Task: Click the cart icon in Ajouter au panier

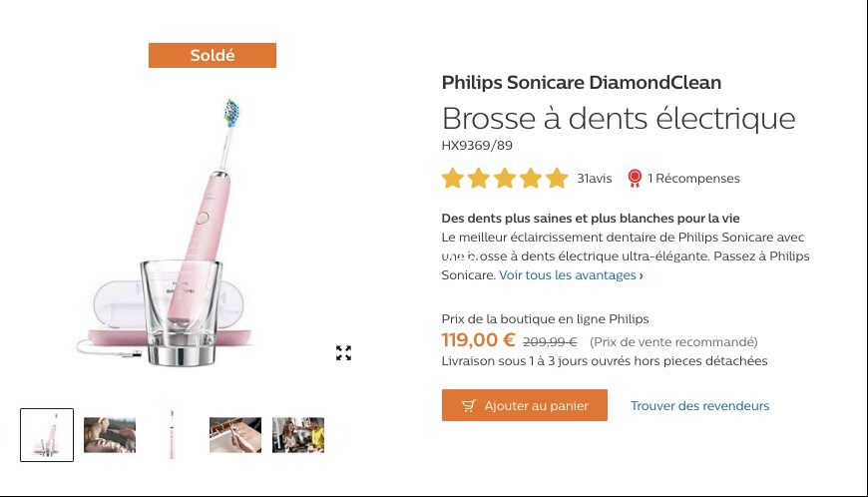Action: point(469,405)
